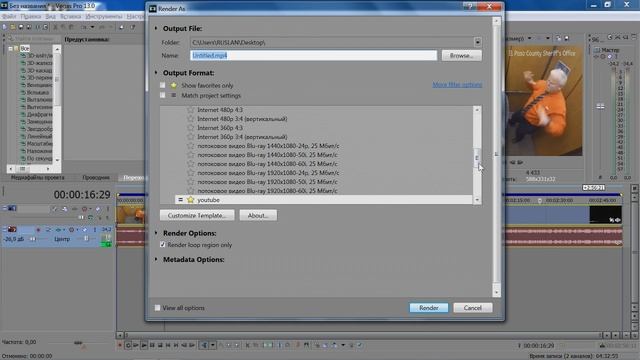This screenshot has height=360, width=640.
Task: Collapse the Все tree node
Action: click(11, 49)
